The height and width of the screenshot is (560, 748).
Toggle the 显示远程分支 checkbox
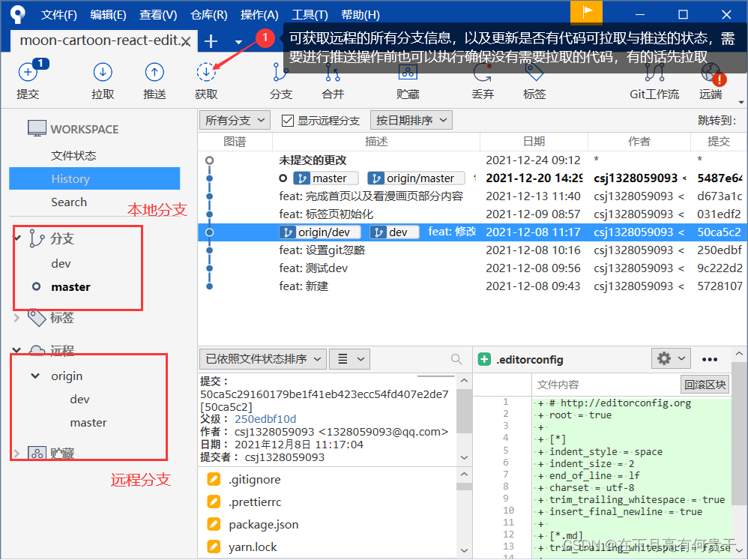click(x=287, y=120)
